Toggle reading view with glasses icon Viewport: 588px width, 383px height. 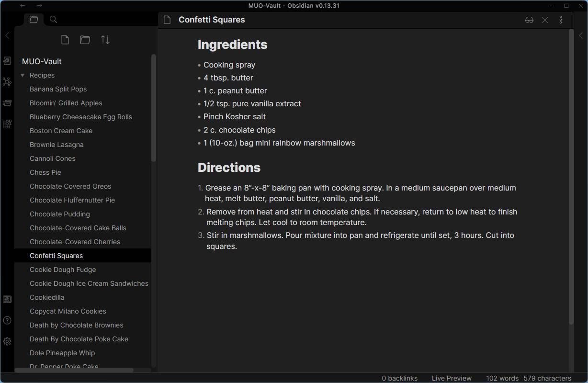529,20
